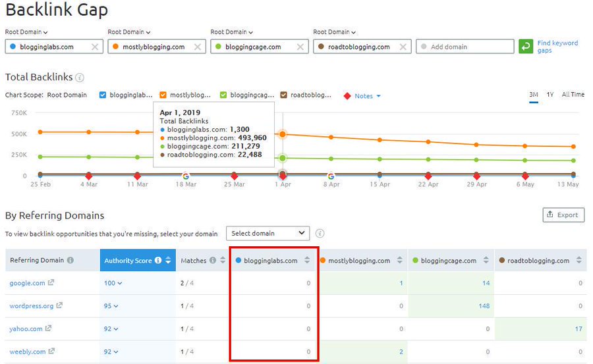This screenshot has width=593, height=364.
Task: Remove roadtoblogging.com domain with its X icon
Action: 403,47
